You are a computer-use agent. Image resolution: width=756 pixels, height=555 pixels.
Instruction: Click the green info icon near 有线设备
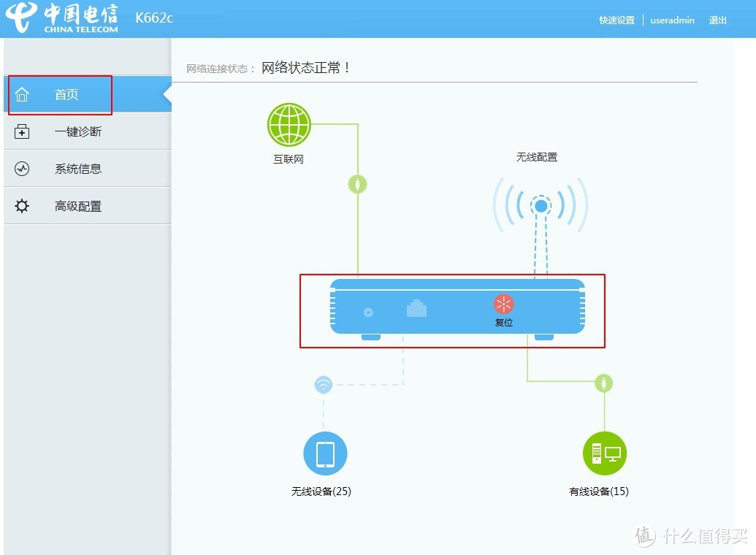tap(604, 382)
